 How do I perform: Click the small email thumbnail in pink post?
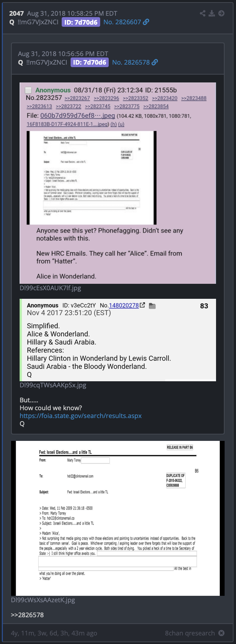[92, 178]
